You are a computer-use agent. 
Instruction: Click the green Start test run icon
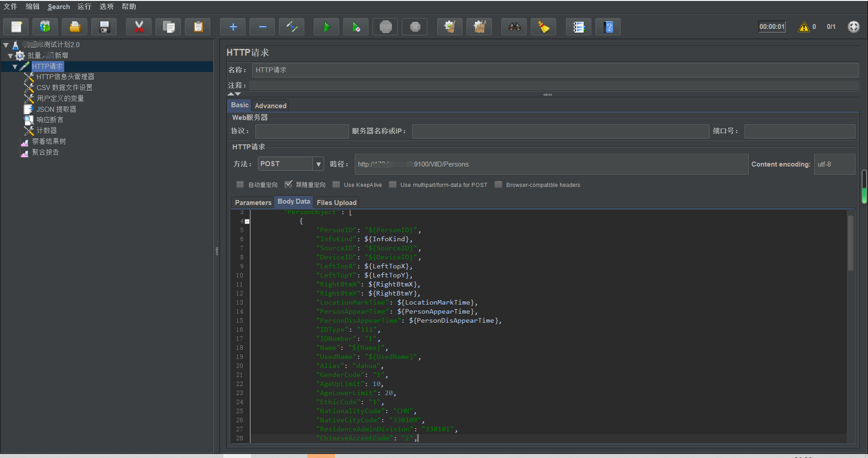point(326,27)
